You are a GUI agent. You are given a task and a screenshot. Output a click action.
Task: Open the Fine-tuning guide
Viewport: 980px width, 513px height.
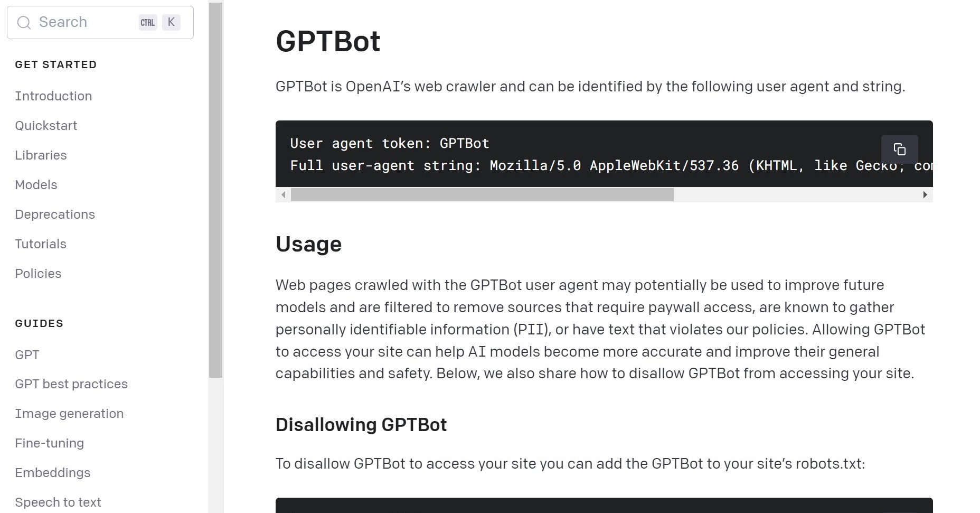pos(49,443)
